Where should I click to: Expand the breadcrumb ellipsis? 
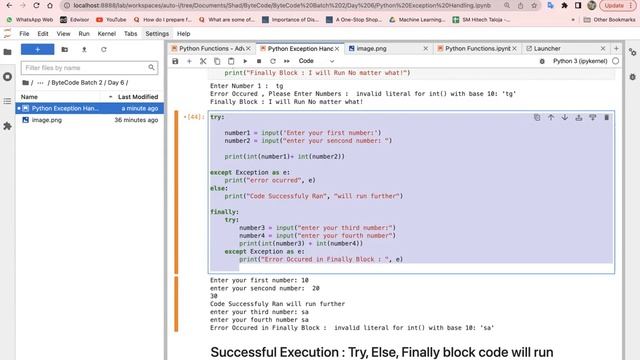coord(40,82)
